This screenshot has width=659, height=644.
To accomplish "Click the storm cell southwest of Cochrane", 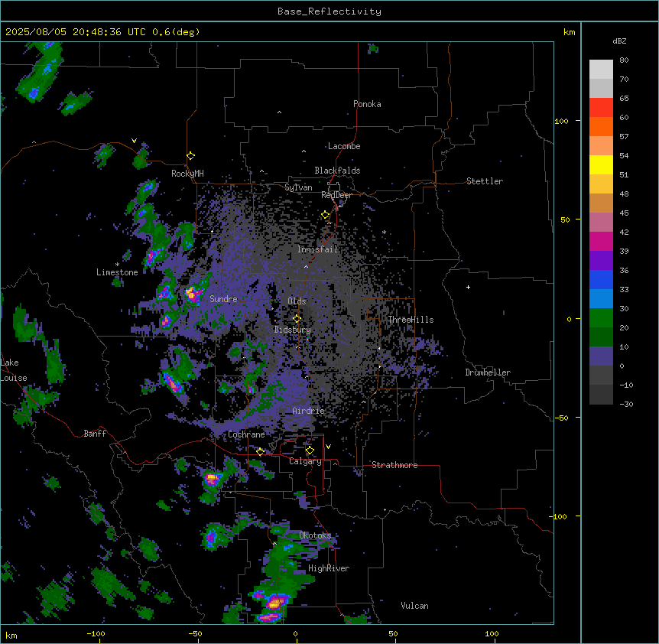I will point(212,478).
